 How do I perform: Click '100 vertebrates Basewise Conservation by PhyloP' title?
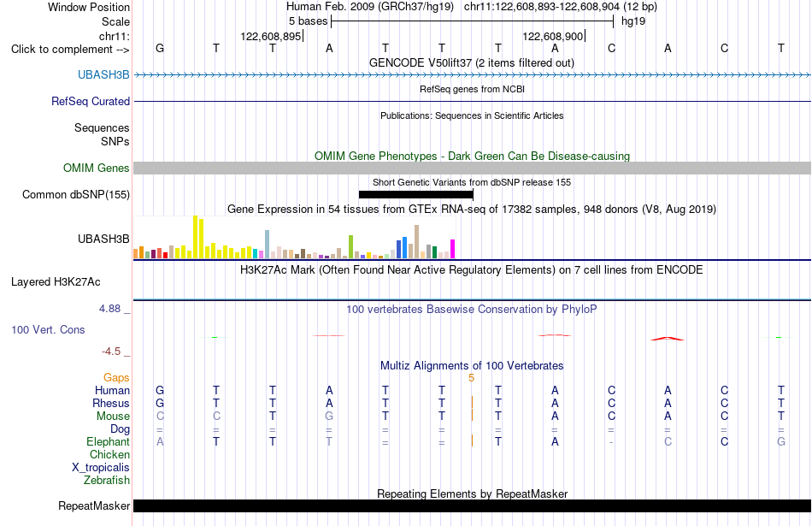(472, 310)
